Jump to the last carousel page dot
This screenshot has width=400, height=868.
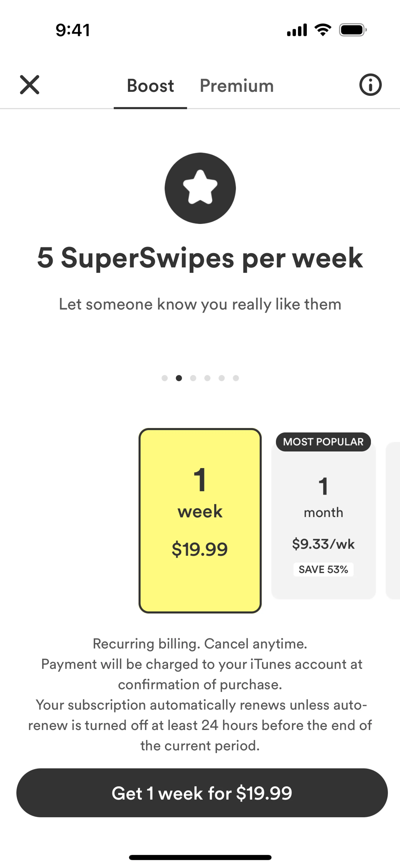236,378
